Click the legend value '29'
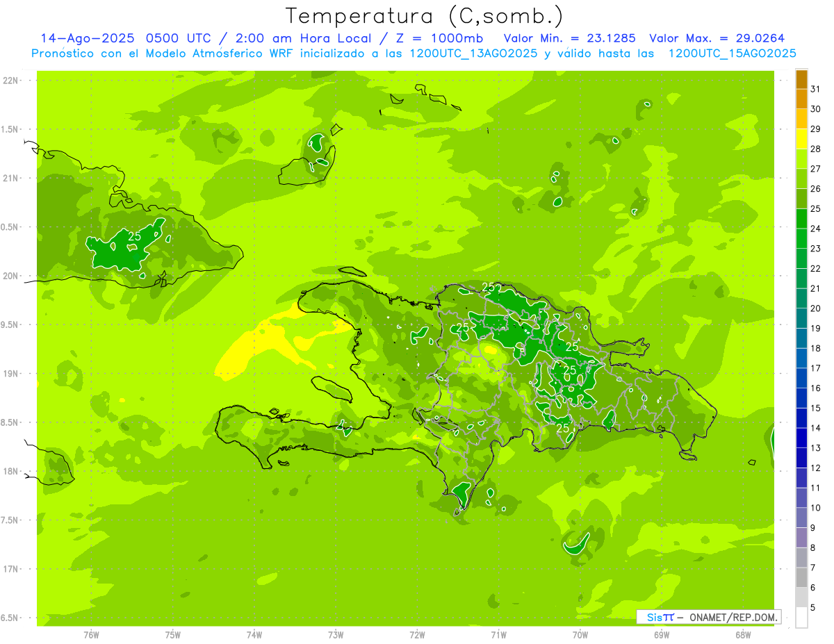Screen dimensions: 834x644 815,129
